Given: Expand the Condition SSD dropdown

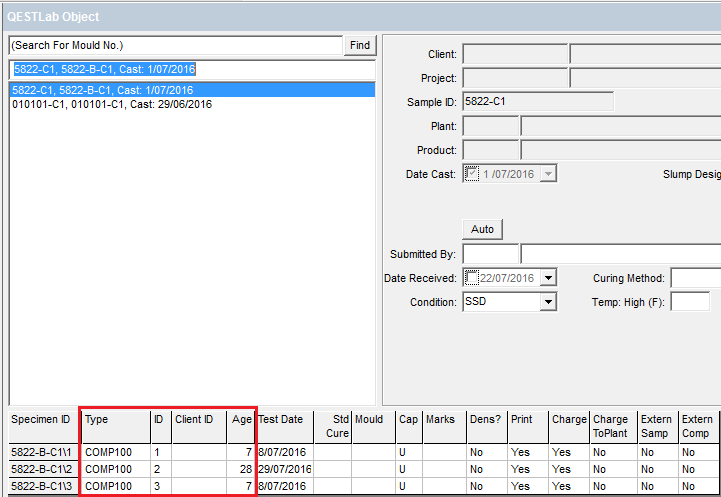Looking at the screenshot, I should pyautogui.click(x=548, y=302).
